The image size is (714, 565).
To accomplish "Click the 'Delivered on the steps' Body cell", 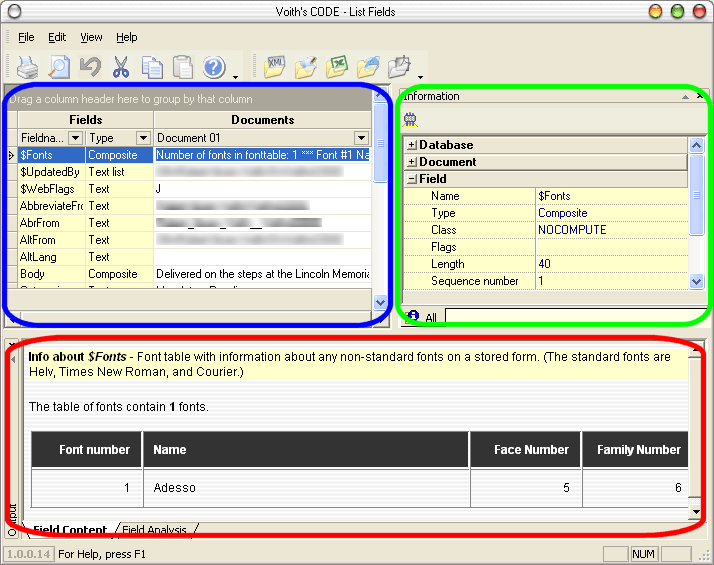I will pyautogui.click(x=262, y=274).
